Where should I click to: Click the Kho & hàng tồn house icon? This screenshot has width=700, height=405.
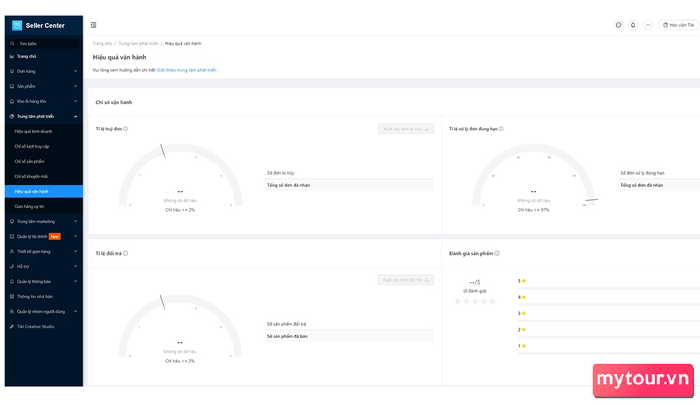12,101
